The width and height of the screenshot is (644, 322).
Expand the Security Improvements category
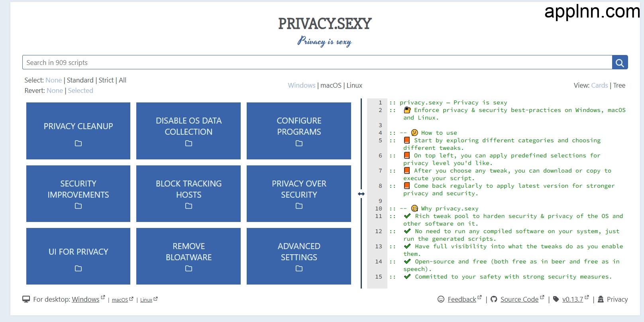point(78,194)
